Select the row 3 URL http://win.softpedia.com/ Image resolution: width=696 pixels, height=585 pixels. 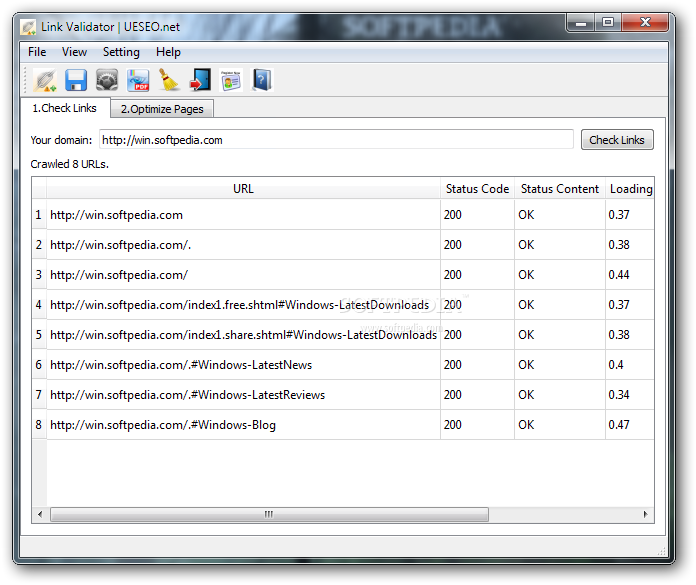click(x=243, y=275)
